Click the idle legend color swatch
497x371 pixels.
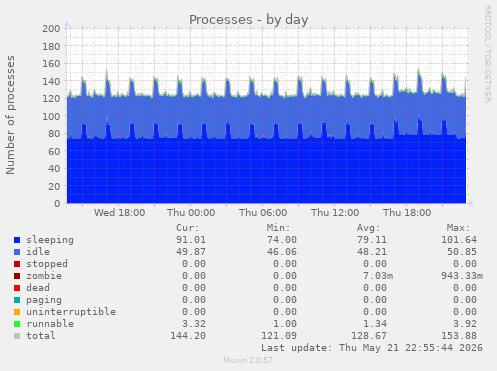click(x=17, y=252)
